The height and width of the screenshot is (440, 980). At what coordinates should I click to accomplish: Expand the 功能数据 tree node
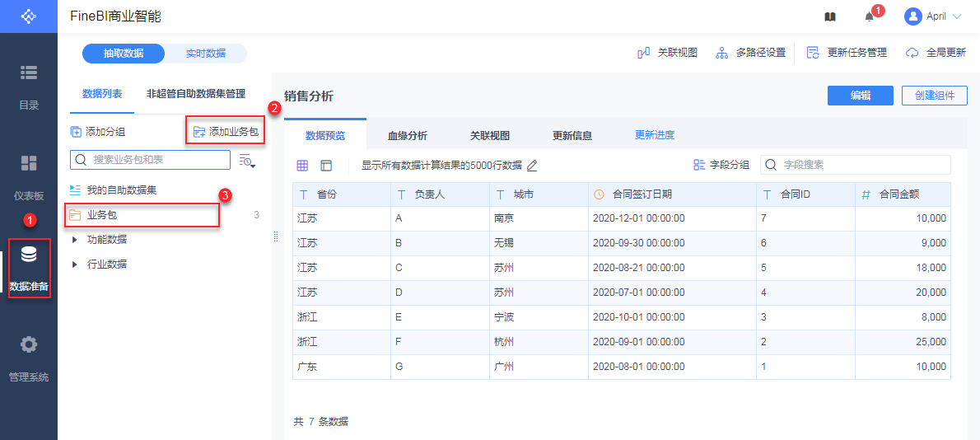click(75, 240)
